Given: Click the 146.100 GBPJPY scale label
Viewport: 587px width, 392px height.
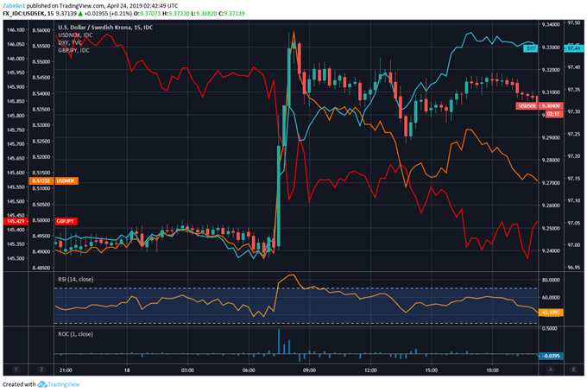Looking at the screenshot, I should [x=16, y=30].
